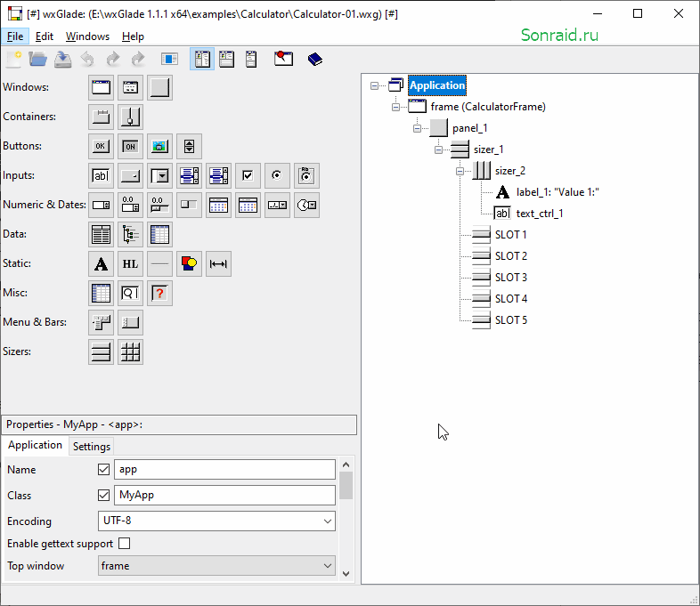Add a List Control data widget
The height and width of the screenshot is (606, 700).
click(x=101, y=235)
